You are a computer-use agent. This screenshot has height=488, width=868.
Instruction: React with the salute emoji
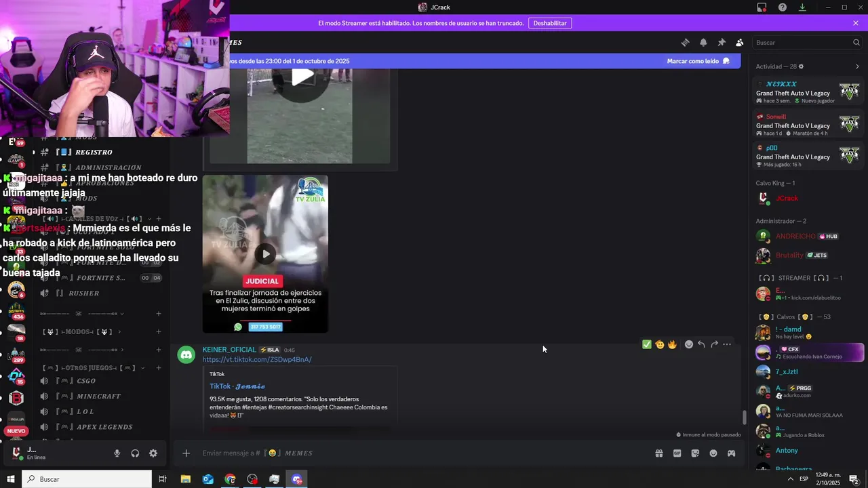[660, 344]
